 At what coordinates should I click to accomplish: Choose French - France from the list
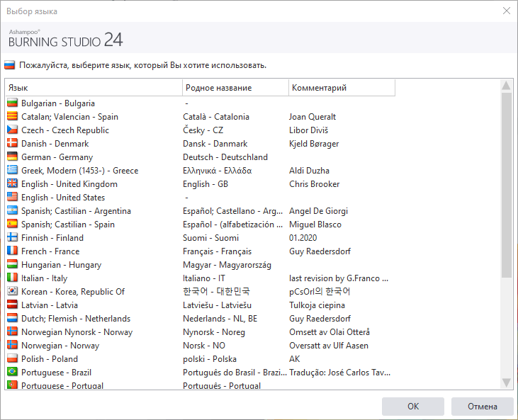[x=50, y=251]
